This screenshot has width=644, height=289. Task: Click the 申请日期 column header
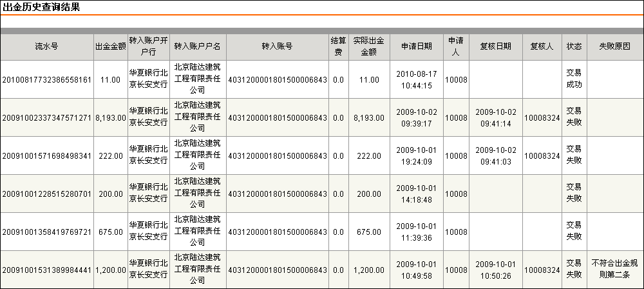(x=417, y=46)
